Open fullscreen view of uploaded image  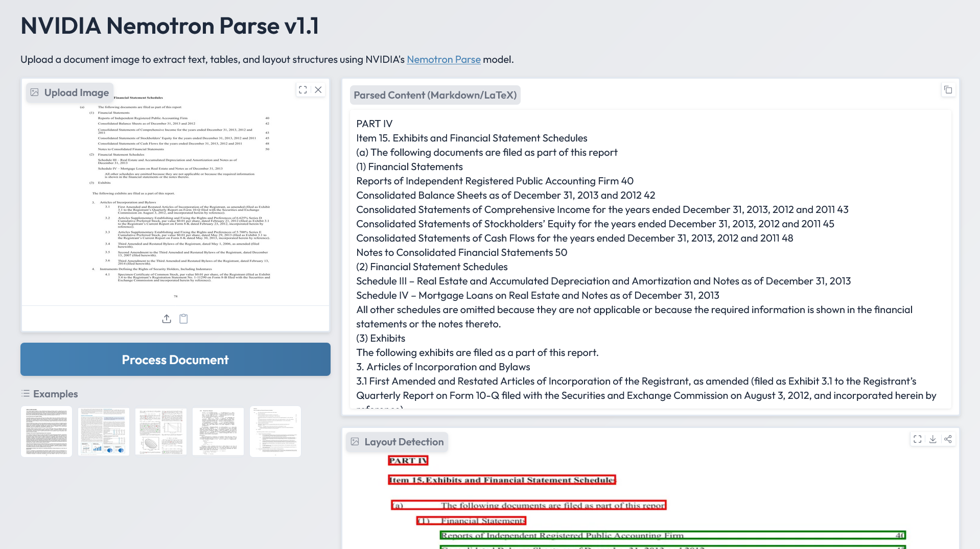[x=303, y=90]
